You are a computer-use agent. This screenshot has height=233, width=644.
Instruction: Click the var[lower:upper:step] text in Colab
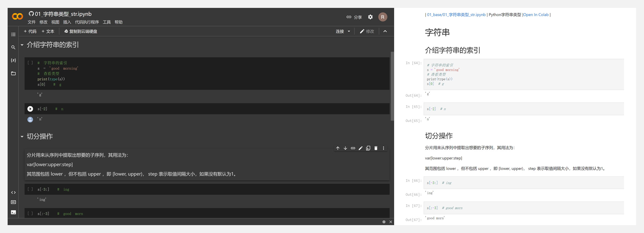tap(50, 165)
